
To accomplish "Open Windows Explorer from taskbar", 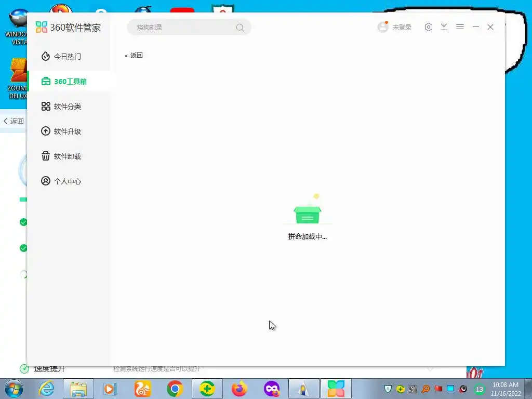I will (x=78, y=389).
